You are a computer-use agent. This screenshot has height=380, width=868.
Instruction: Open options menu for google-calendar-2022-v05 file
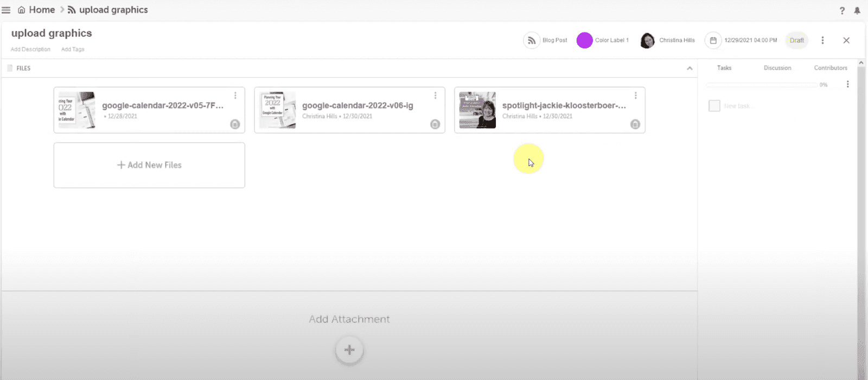(235, 96)
